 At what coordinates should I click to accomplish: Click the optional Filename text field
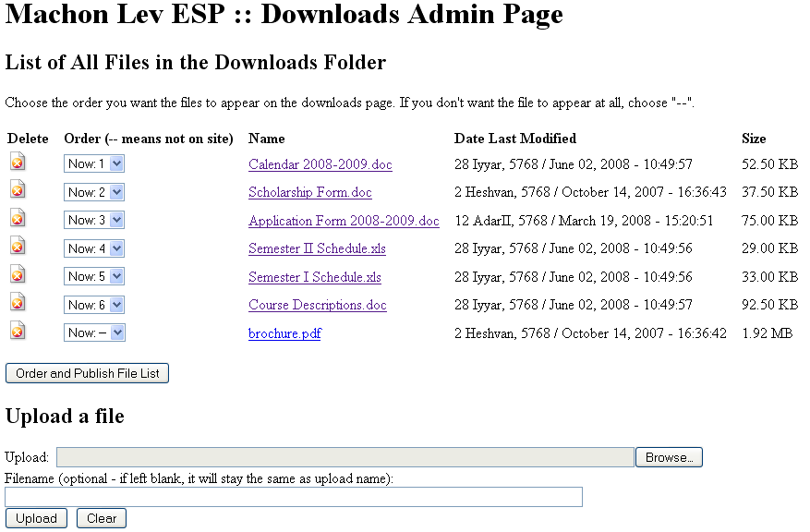pyautogui.click(x=294, y=497)
